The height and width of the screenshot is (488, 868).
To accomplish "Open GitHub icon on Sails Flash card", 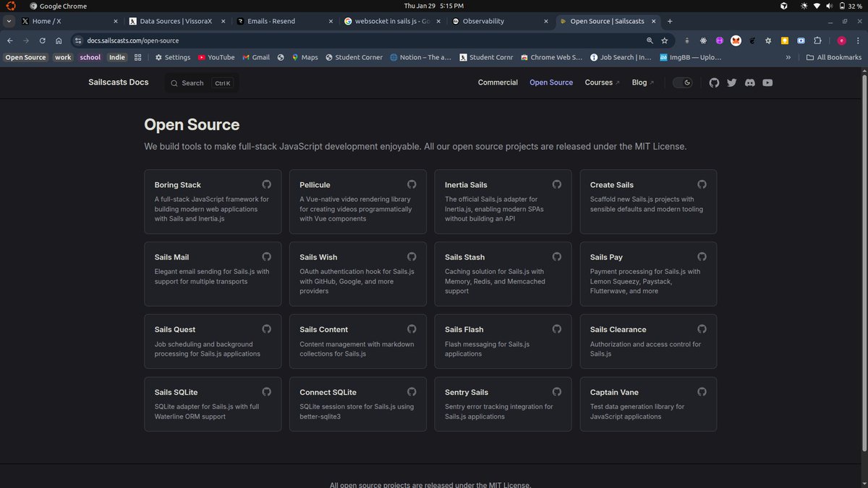I will click(x=557, y=329).
